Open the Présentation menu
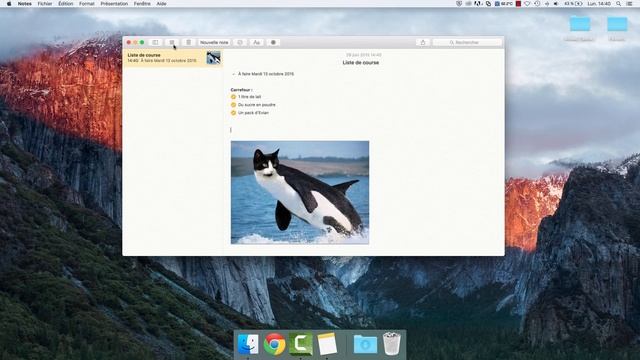 (114, 4)
